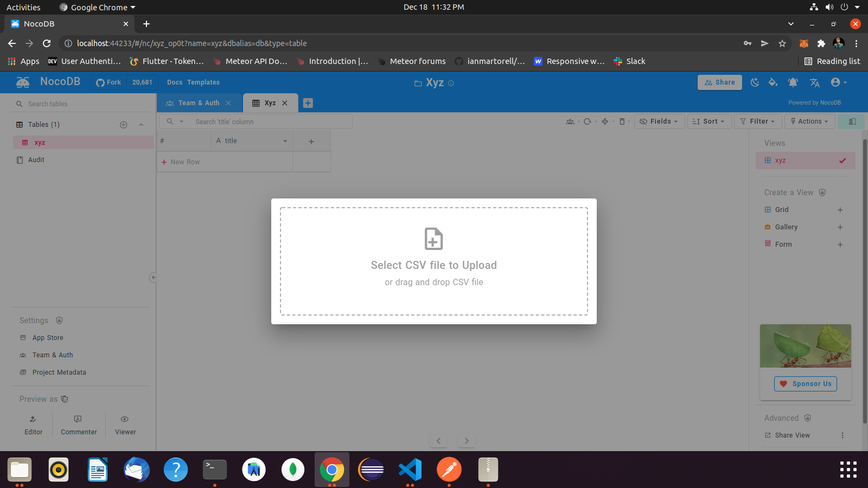This screenshot has height=488, width=868.
Task: Toggle dark mode moon icon
Action: [x=755, y=82]
